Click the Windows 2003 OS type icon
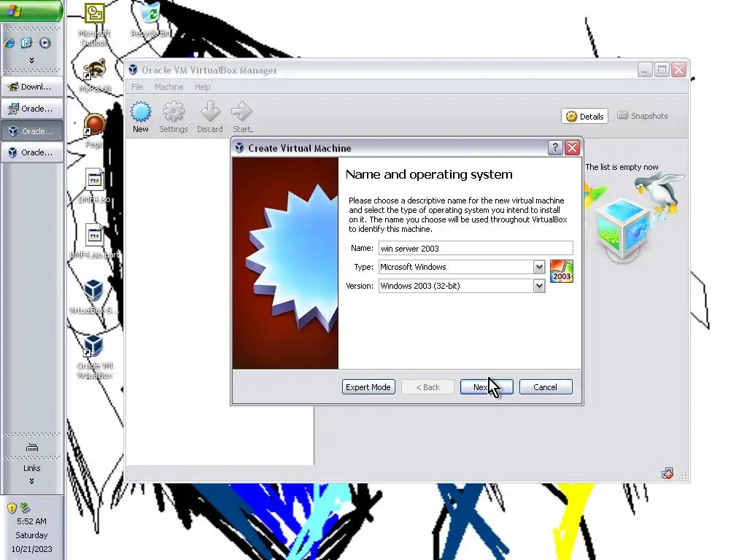 point(561,271)
